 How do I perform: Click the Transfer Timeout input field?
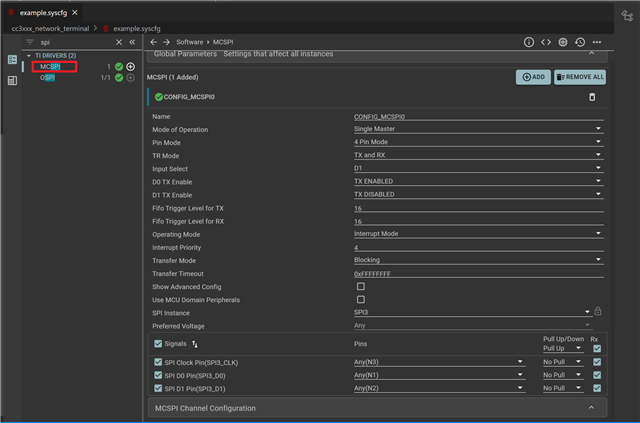click(x=478, y=273)
